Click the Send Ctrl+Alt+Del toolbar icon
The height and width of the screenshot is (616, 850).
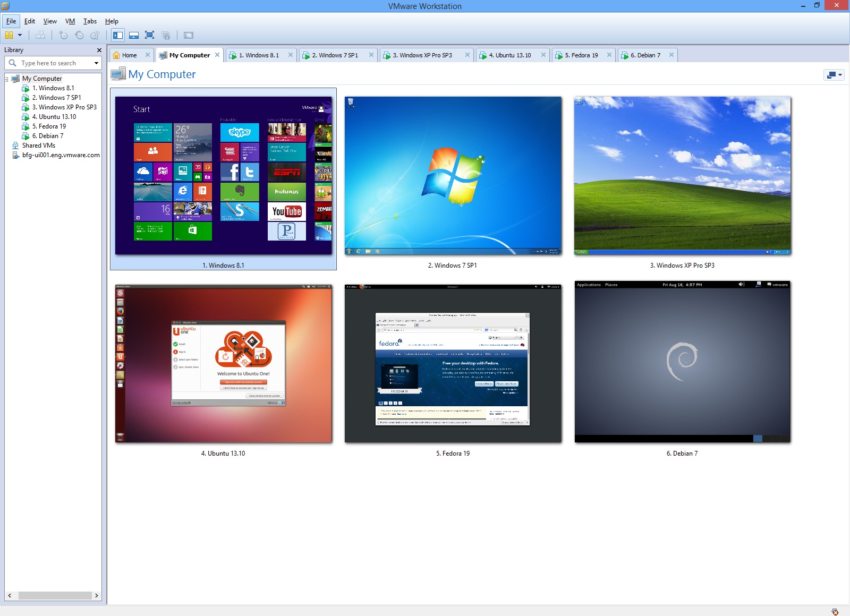40,35
